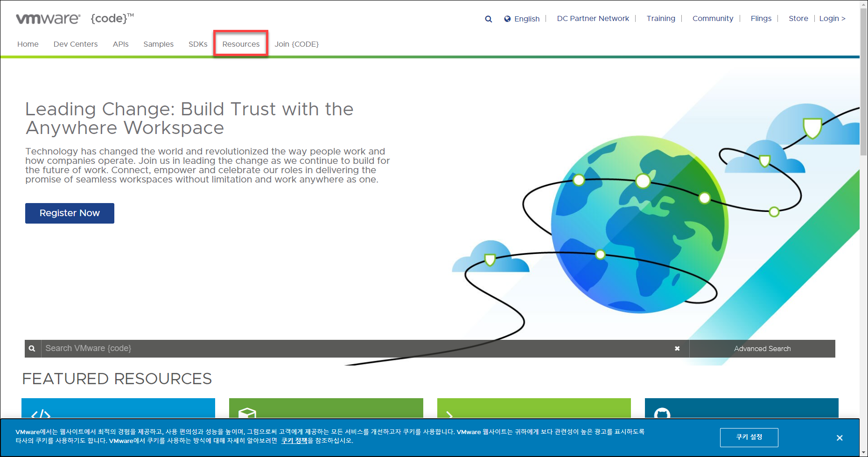The image size is (868, 457).
Task: Focus the Search VMware {code} field
Action: pyautogui.click(x=357, y=349)
